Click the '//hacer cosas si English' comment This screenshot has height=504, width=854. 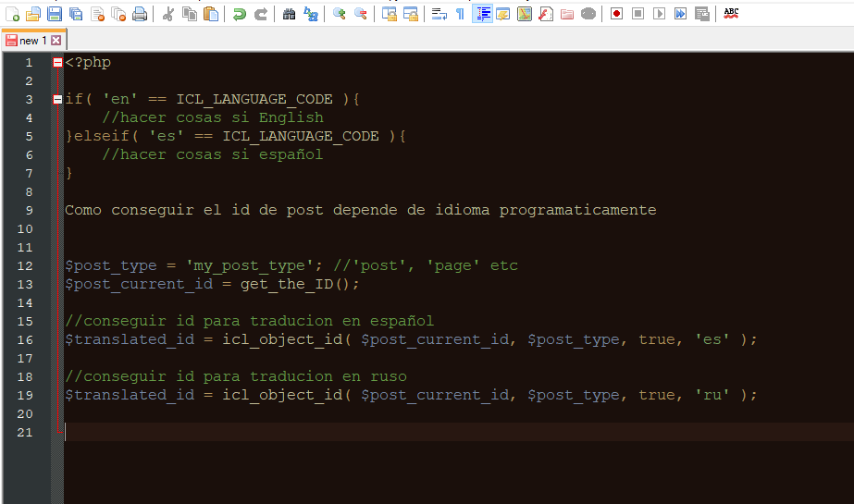pos(213,118)
